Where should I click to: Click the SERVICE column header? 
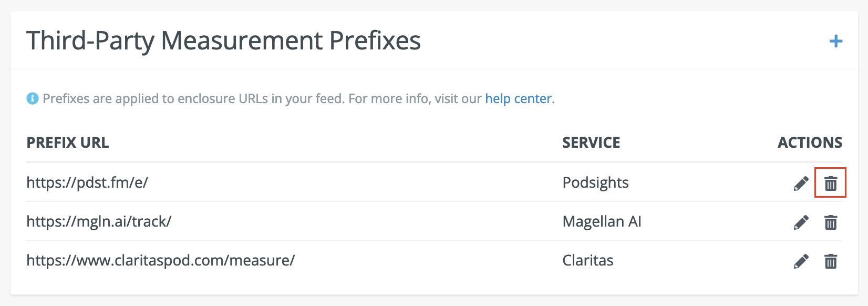591,142
